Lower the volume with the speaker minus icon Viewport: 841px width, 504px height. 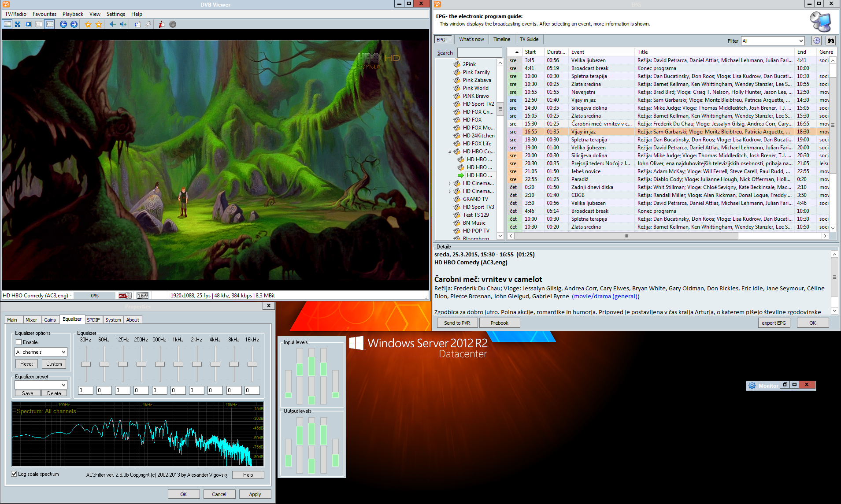click(x=113, y=24)
